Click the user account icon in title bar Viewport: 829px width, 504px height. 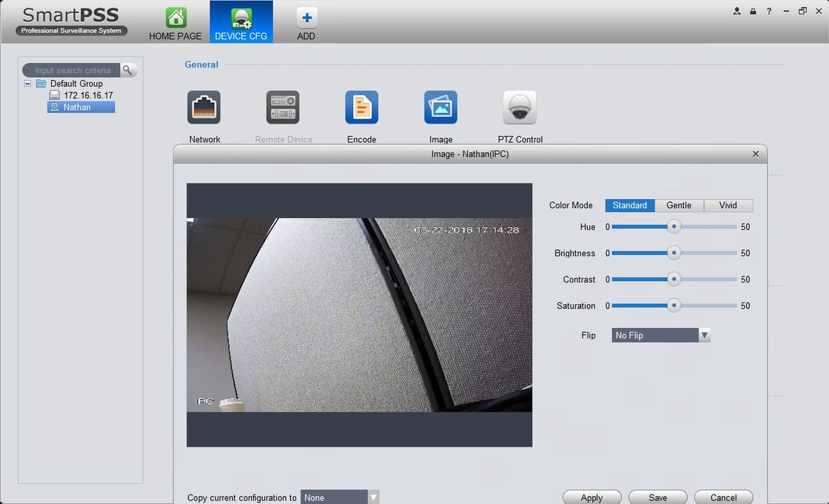(x=737, y=11)
